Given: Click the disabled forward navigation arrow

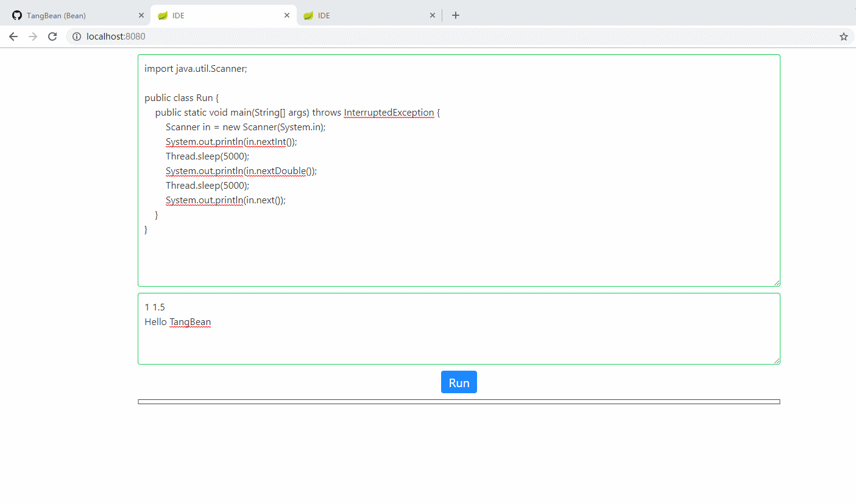Looking at the screenshot, I should pyautogui.click(x=33, y=36).
